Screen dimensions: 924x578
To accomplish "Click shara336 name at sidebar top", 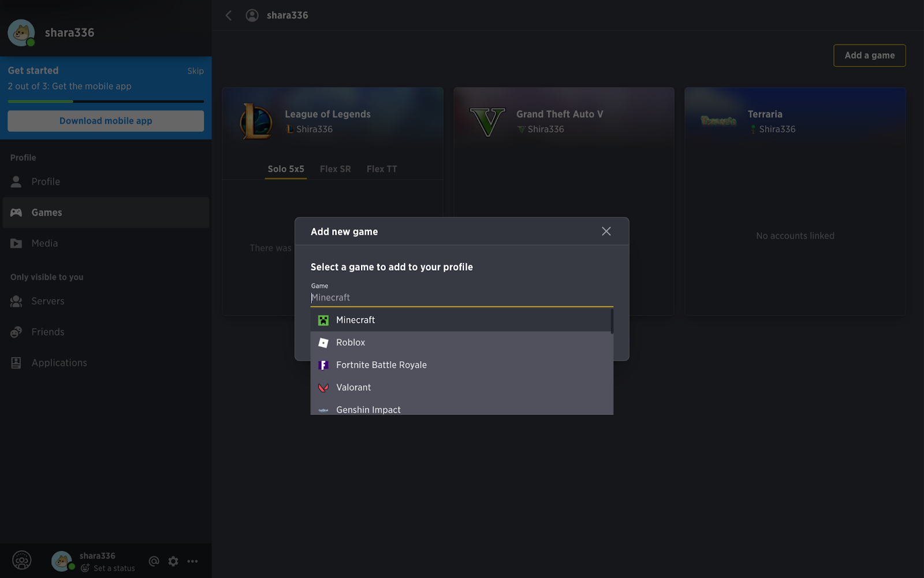I will click(x=70, y=33).
